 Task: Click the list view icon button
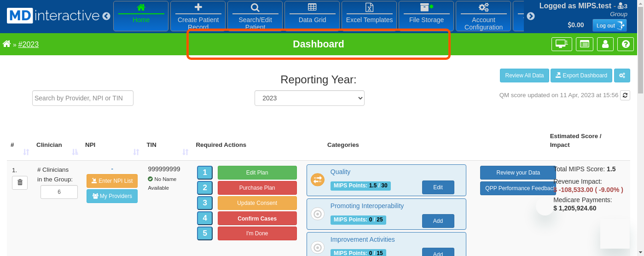pos(584,44)
